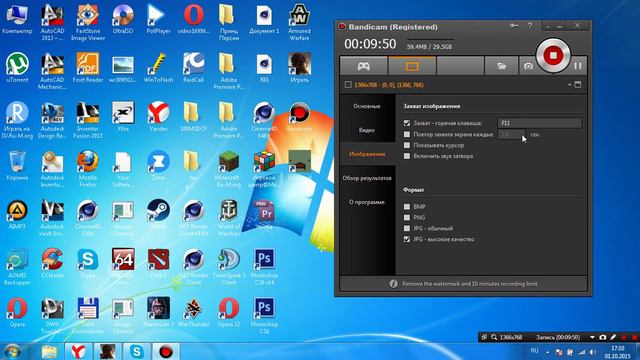The width and height of the screenshot is (640, 360).
Task: Enable Повтор захвата экрана каждые checkbox
Action: (407, 134)
